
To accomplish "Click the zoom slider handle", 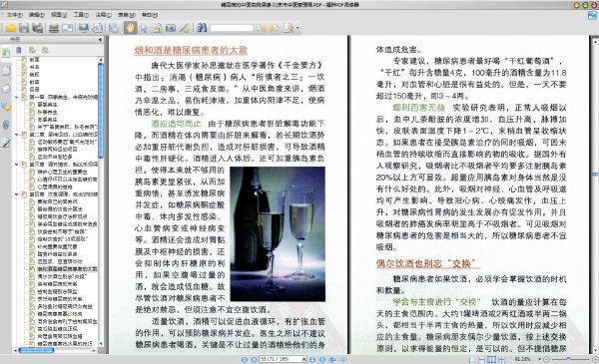I will [x=568, y=359].
